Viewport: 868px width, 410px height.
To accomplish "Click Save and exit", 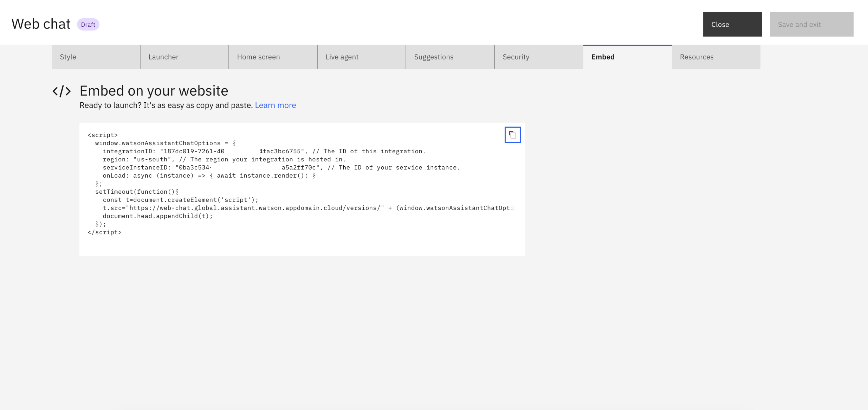I will coord(811,25).
